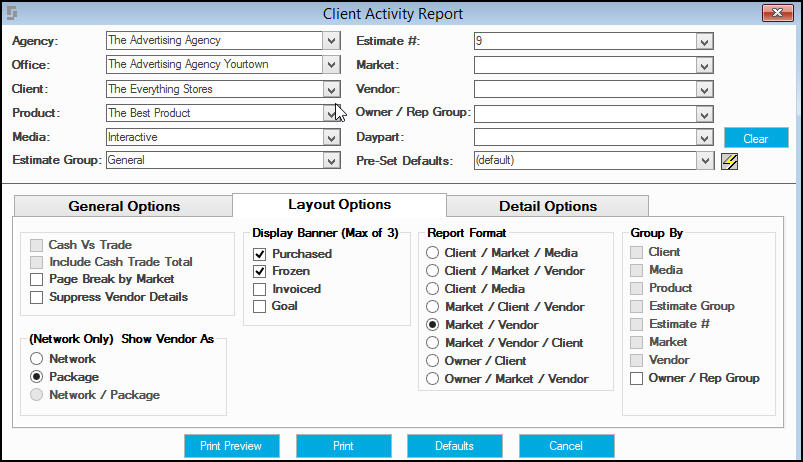
Task: Enable Suppress Vendor Details option
Action: click(x=36, y=298)
